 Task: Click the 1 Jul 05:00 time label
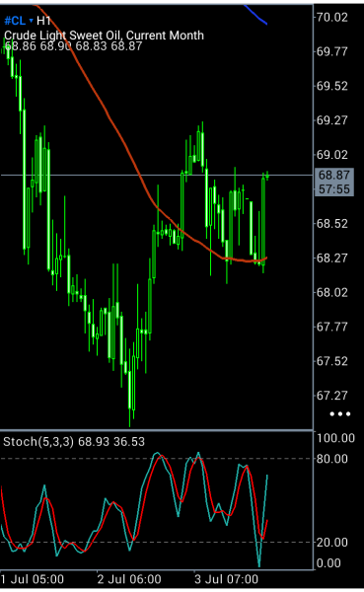click(33, 579)
